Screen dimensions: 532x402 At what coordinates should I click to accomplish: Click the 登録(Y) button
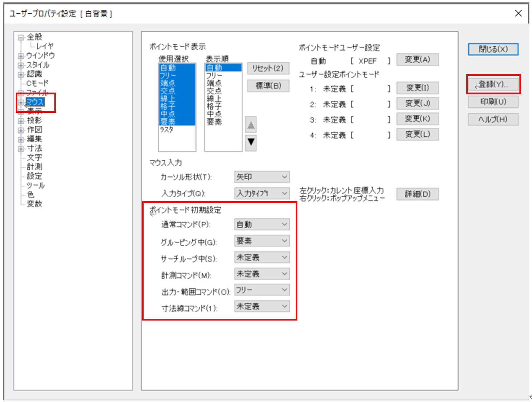click(493, 85)
